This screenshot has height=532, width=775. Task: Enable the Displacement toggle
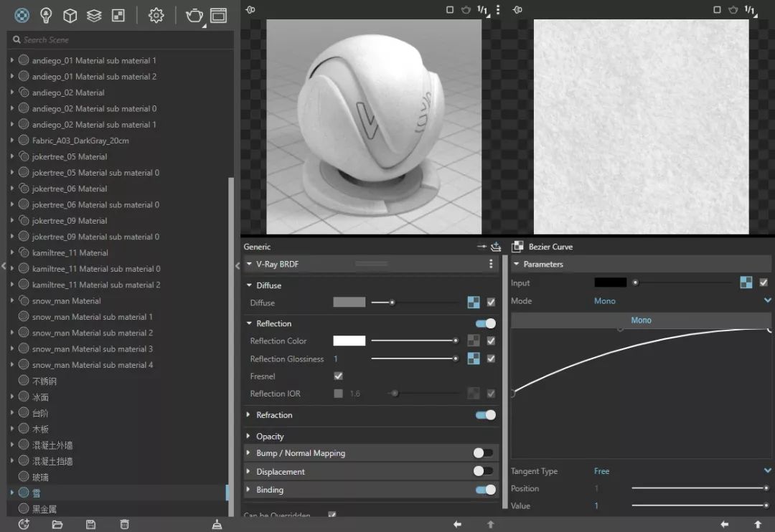click(x=483, y=471)
